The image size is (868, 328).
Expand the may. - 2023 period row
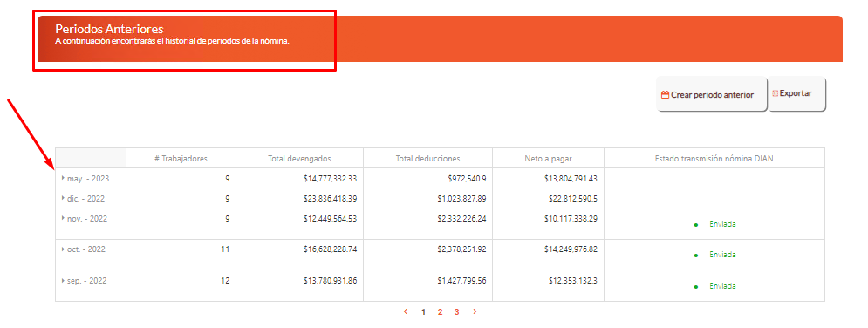pos(63,178)
